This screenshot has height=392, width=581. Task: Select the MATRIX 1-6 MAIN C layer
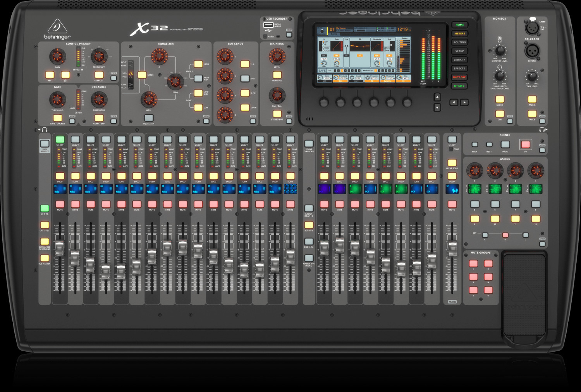click(x=309, y=258)
